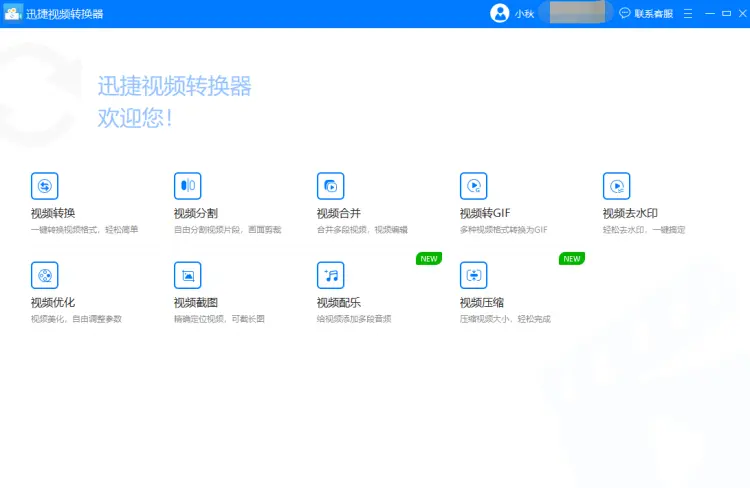
Task: Click the description 视频美化，自由调整参数
Action: coord(77,319)
